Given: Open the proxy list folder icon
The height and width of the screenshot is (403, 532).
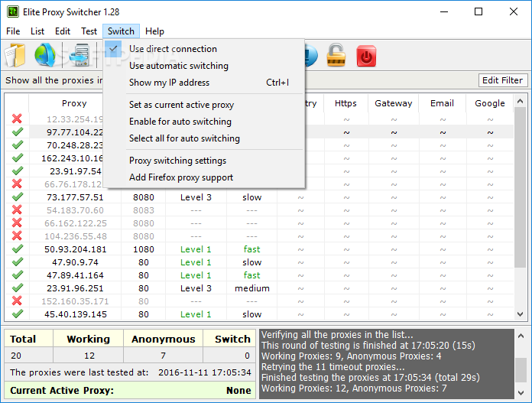Looking at the screenshot, I should [15, 55].
